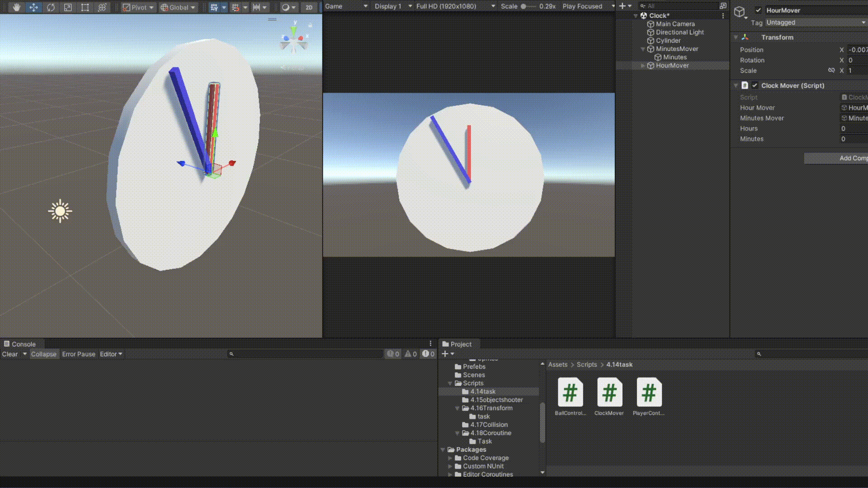The height and width of the screenshot is (488, 868).
Task: Select the Rect transform tool
Action: pyautogui.click(x=85, y=7)
